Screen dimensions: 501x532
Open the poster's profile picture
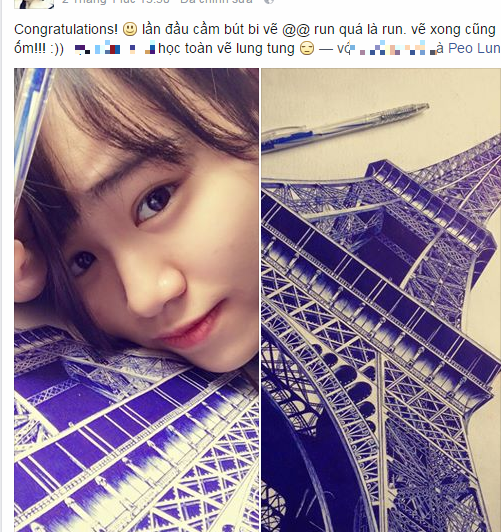coord(34,4)
